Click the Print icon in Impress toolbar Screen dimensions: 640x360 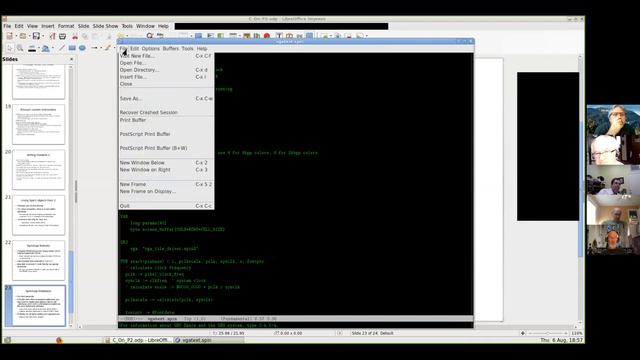[62, 36]
